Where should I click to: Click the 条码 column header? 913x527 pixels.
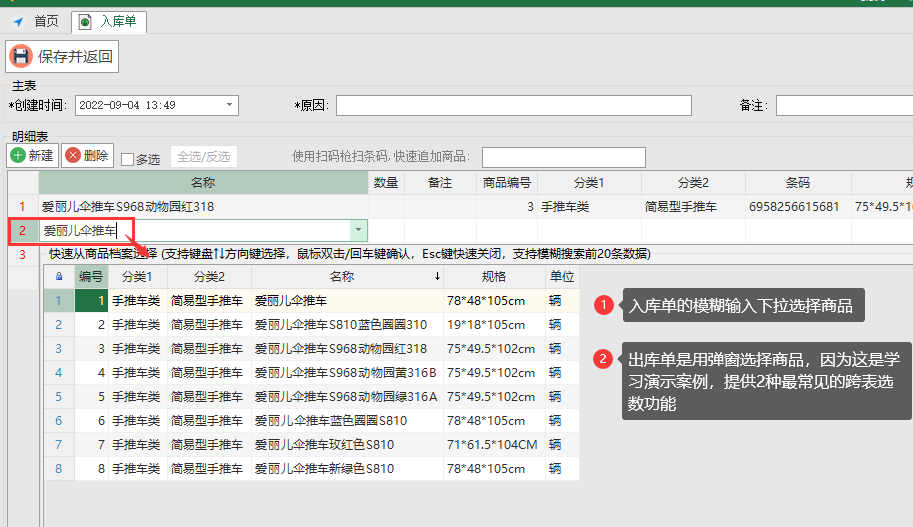(798, 183)
